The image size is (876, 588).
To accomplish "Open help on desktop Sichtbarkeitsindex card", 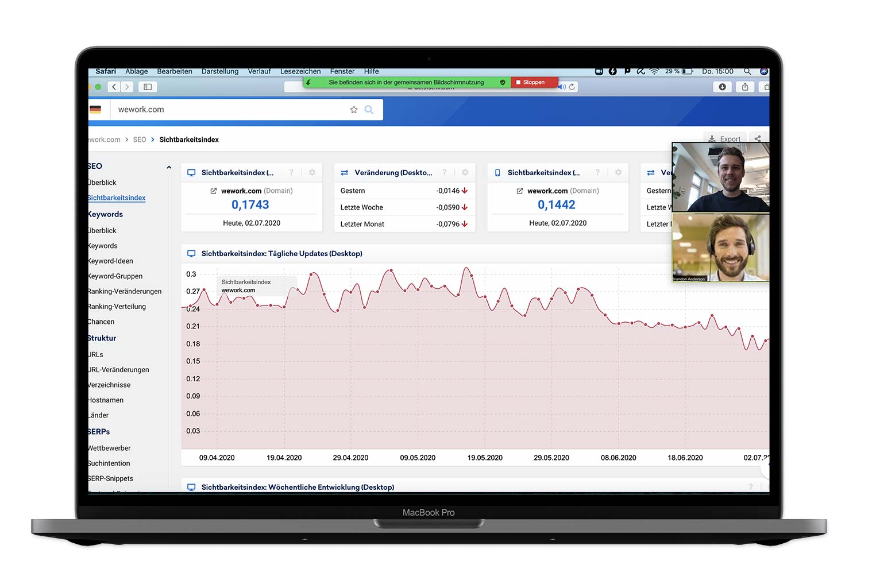I will [291, 172].
